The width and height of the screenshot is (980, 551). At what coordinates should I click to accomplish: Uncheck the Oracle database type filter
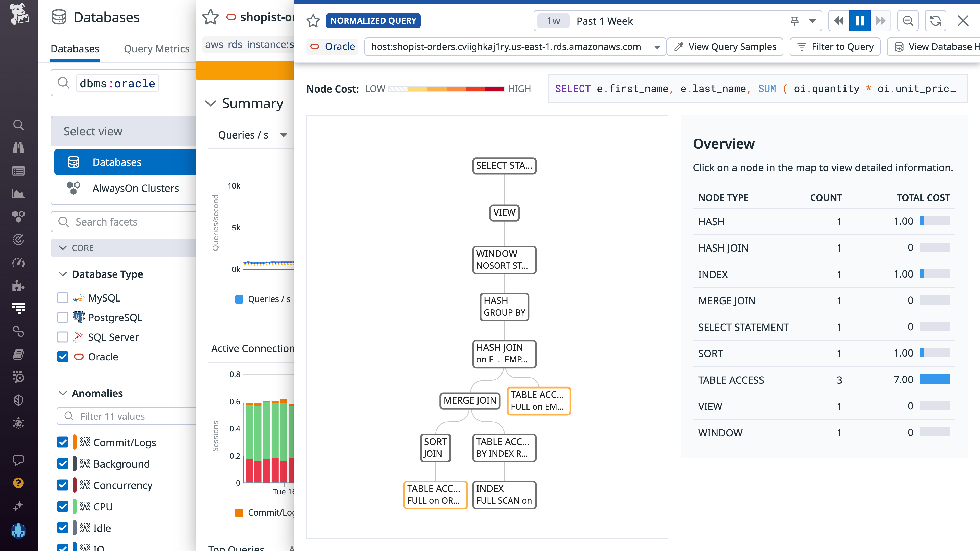pos(62,357)
